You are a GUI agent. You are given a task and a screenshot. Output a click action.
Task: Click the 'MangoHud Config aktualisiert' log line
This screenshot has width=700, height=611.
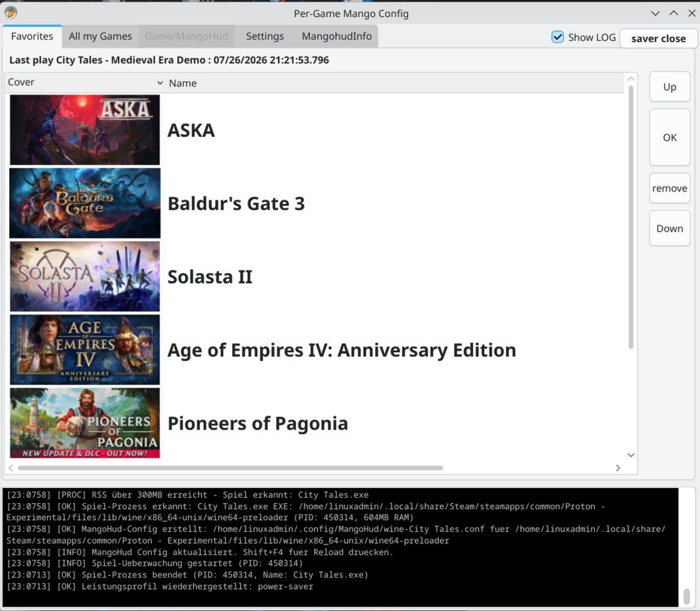click(x=200, y=552)
